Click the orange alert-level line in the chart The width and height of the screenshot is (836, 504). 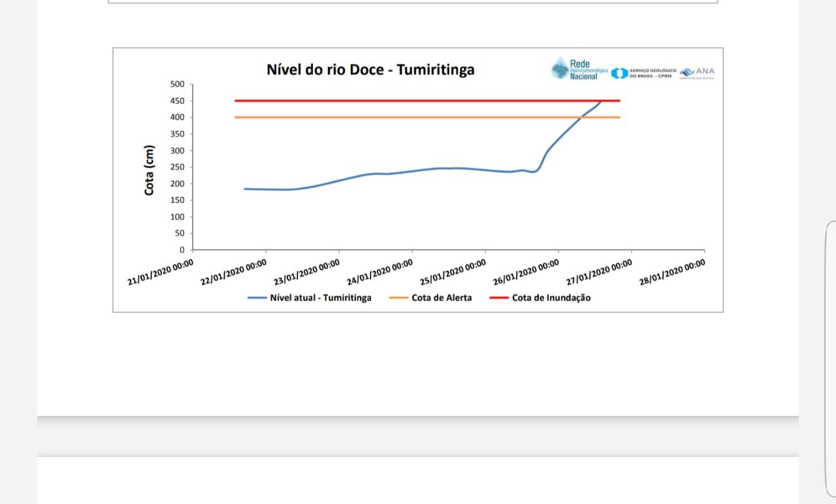tap(392, 118)
